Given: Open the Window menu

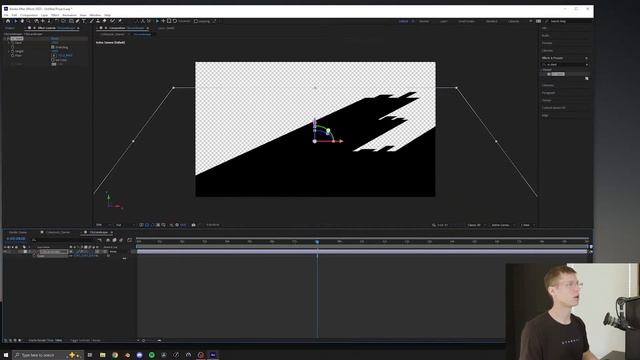Looking at the screenshot, I should coord(95,15).
